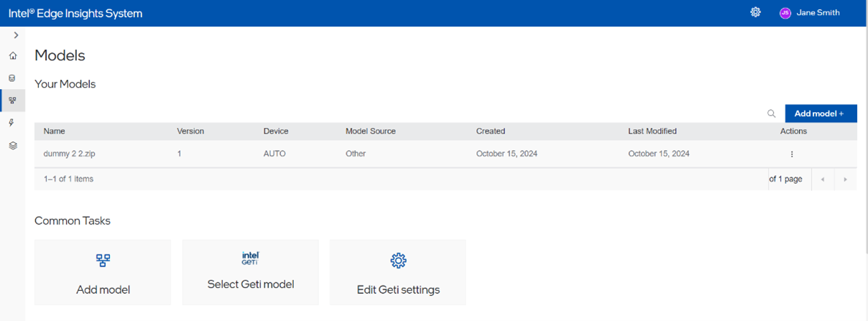Viewport: 868px width, 321px height.
Task: Click the JS user avatar
Action: [785, 13]
